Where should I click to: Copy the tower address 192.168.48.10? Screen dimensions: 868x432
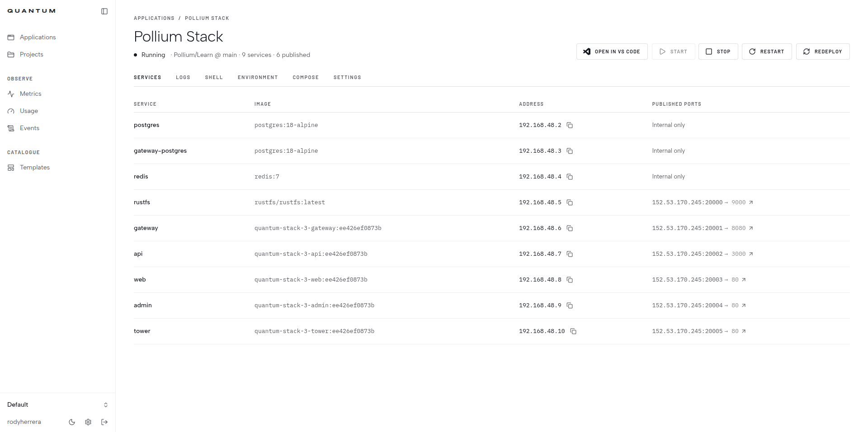(573, 331)
